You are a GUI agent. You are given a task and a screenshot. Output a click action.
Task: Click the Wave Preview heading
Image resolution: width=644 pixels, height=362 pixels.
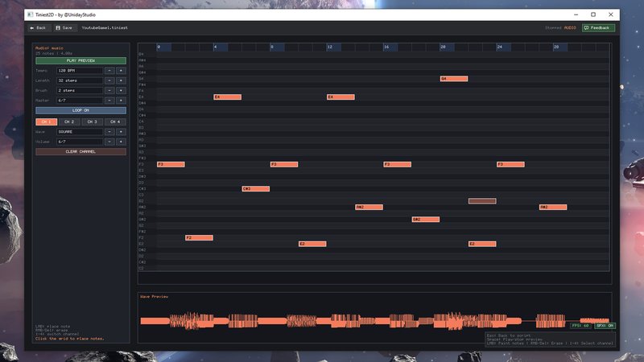point(154,296)
